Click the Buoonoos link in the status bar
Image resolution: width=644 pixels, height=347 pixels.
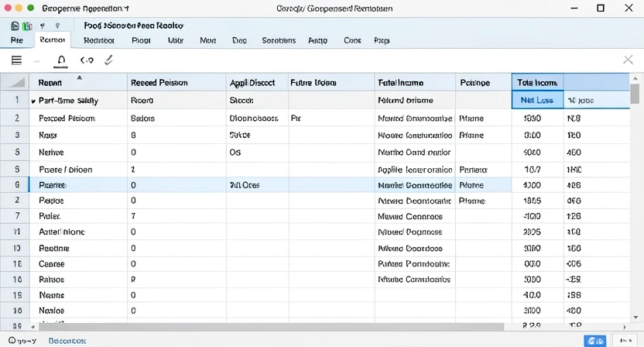[67, 341]
